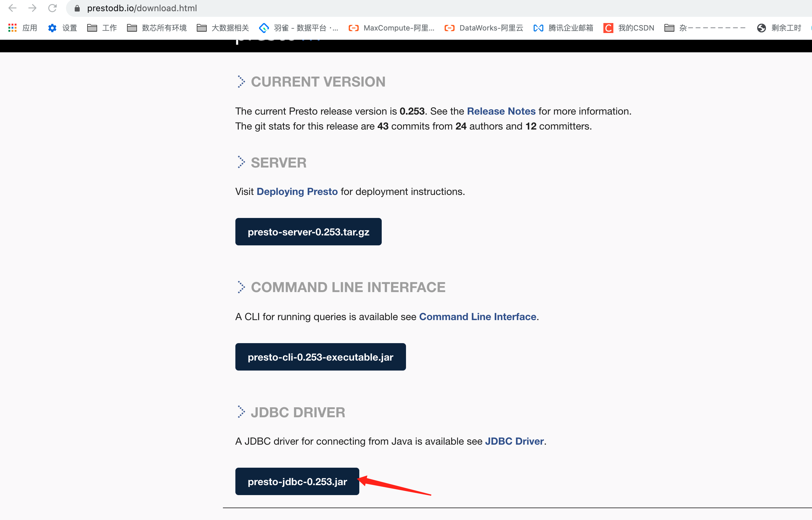Click the browser back arrow
The image size is (812, 520).
pos(12,8)
